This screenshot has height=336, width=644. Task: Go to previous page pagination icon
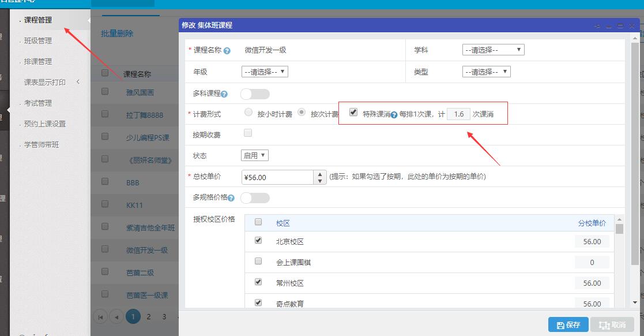[x=116, y=317]
